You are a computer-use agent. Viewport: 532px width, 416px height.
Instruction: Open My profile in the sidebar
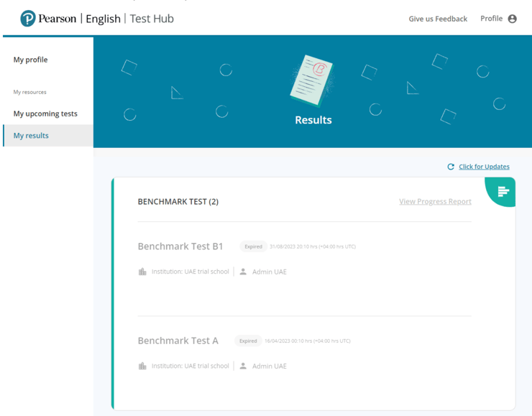30,60
